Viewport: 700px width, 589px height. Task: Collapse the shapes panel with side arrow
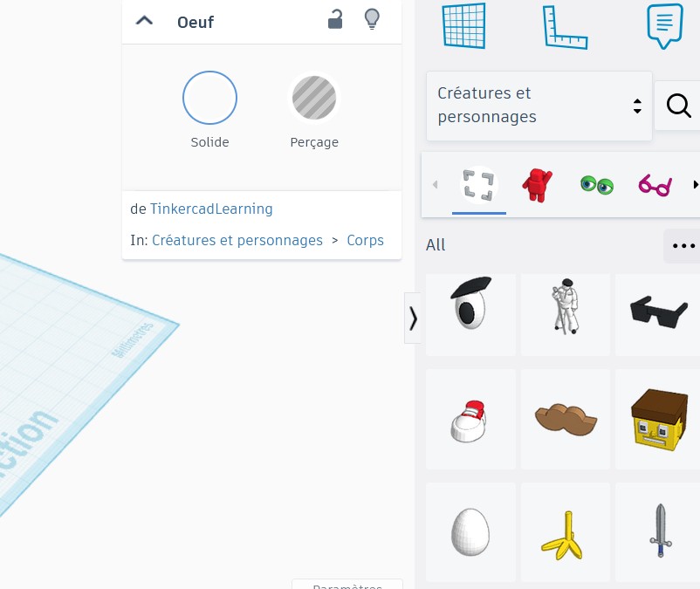413,318
